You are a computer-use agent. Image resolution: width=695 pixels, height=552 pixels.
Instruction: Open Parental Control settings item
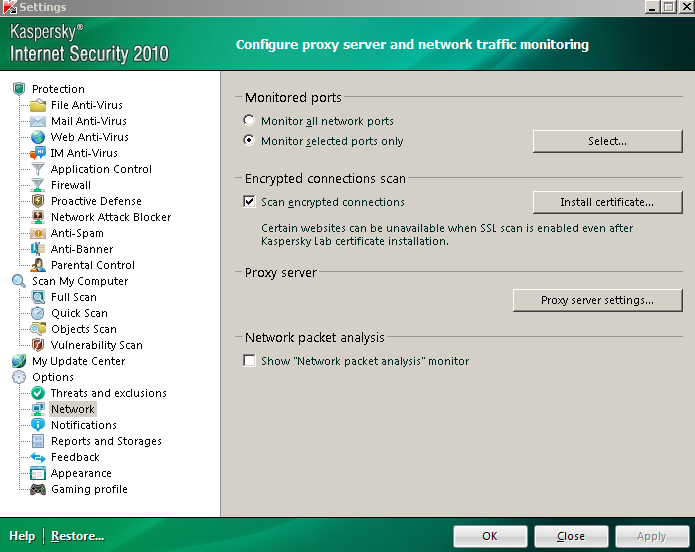[x=93, y=265]
